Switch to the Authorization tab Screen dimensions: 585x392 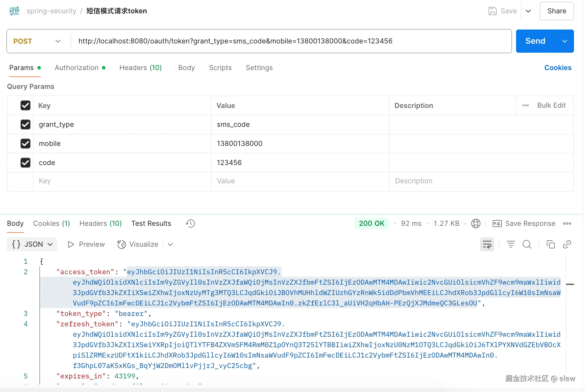[x=77, y=68]
